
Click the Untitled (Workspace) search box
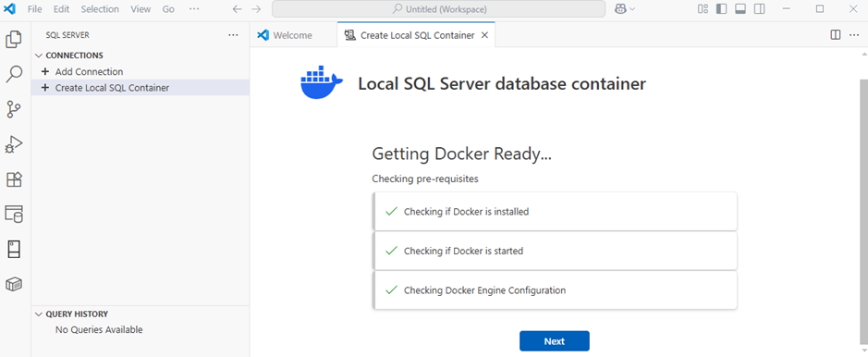(438, 9)
